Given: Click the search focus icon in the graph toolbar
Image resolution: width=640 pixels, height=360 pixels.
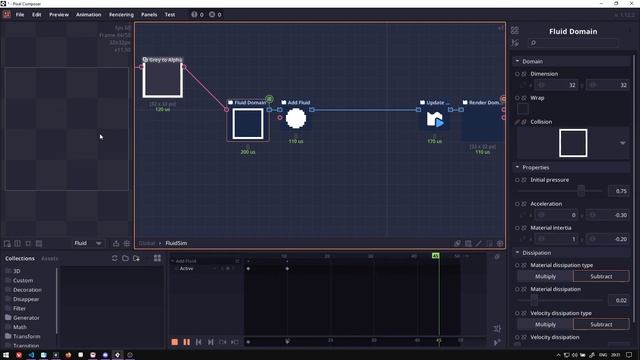Looking at the screenshot, I should [457, 243].
